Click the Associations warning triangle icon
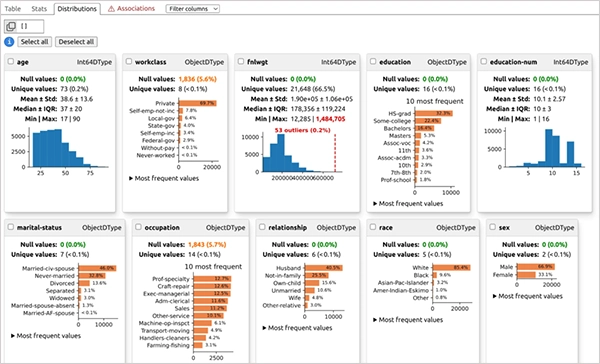 pos(111,8)
